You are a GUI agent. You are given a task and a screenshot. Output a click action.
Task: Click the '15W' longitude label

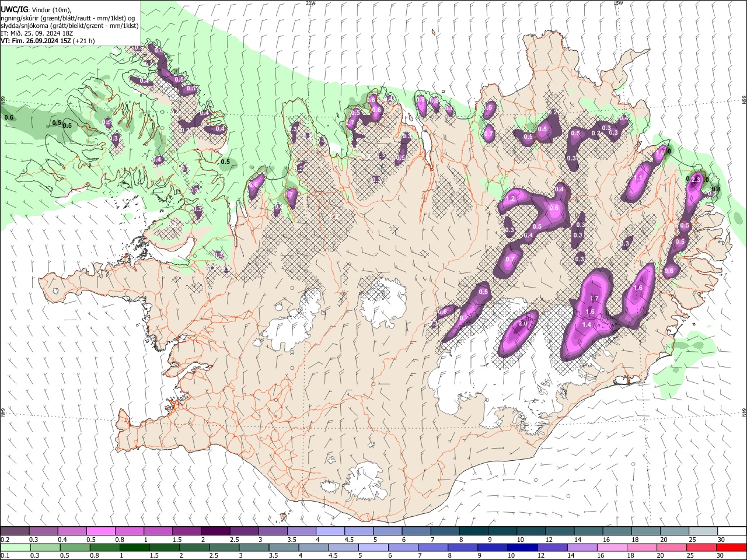(x=618, y=3)
